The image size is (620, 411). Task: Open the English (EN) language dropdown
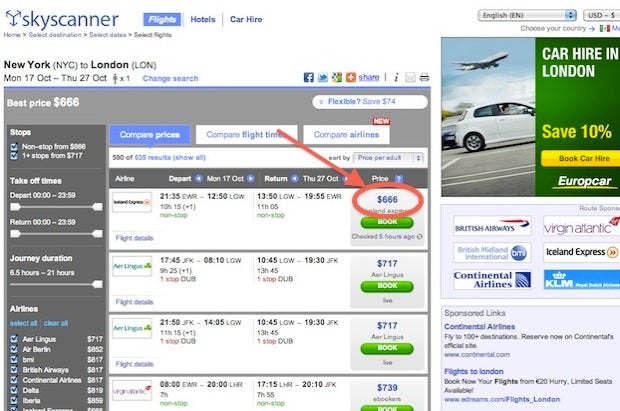527,15
